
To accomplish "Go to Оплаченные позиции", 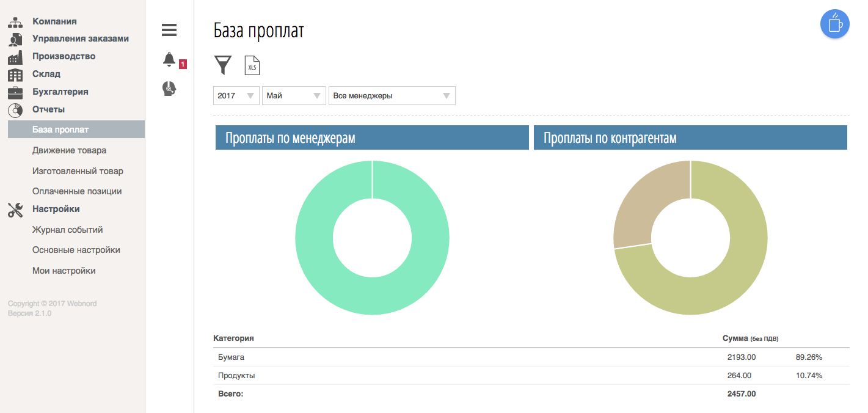I will [x=77, y=191].
